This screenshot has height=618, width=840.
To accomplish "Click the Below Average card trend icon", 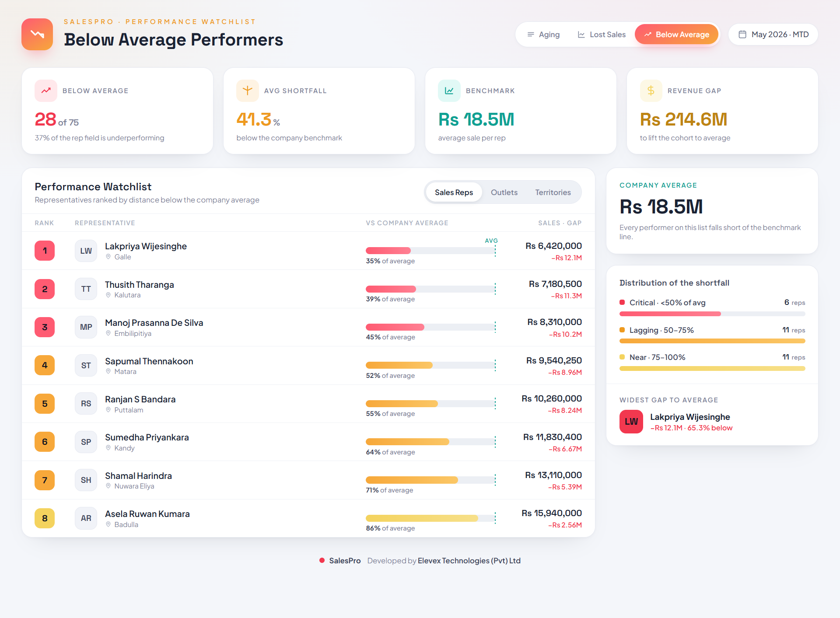I will coord(46,91).
